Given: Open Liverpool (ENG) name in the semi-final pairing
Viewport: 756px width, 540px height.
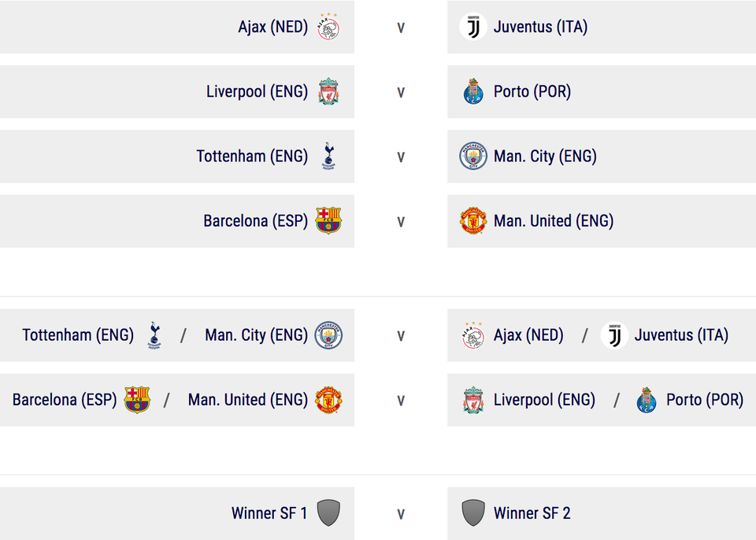Looking at the screenshot, I should (x=544, y=400).
